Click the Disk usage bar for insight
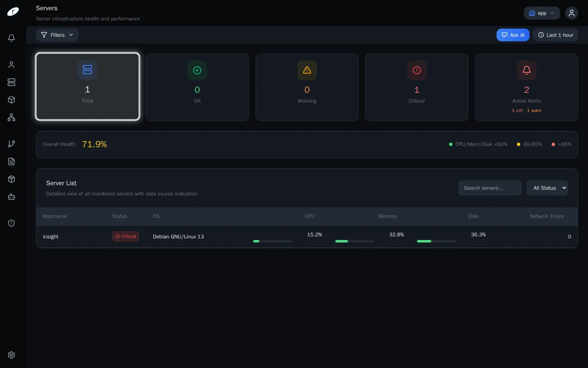588x368 pixels. pyautogui.click(x=437, y=241)
